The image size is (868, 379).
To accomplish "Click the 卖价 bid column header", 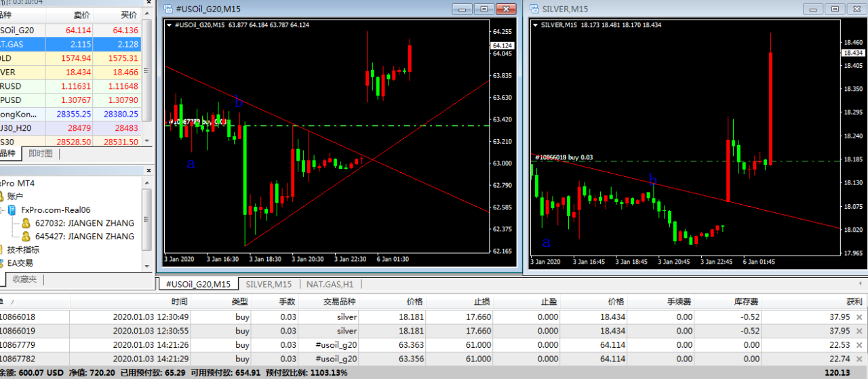I will 69,15.
